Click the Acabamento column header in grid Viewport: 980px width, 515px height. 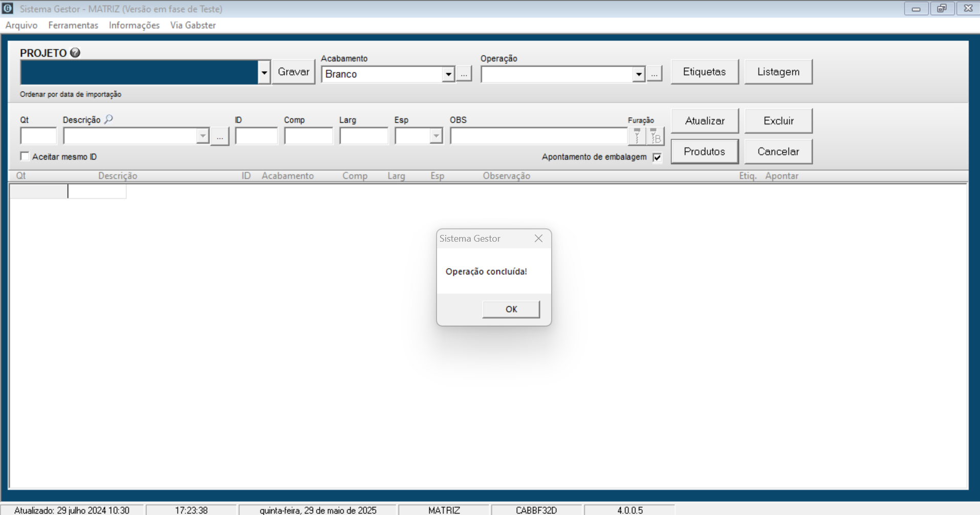(x=288, y=176)
